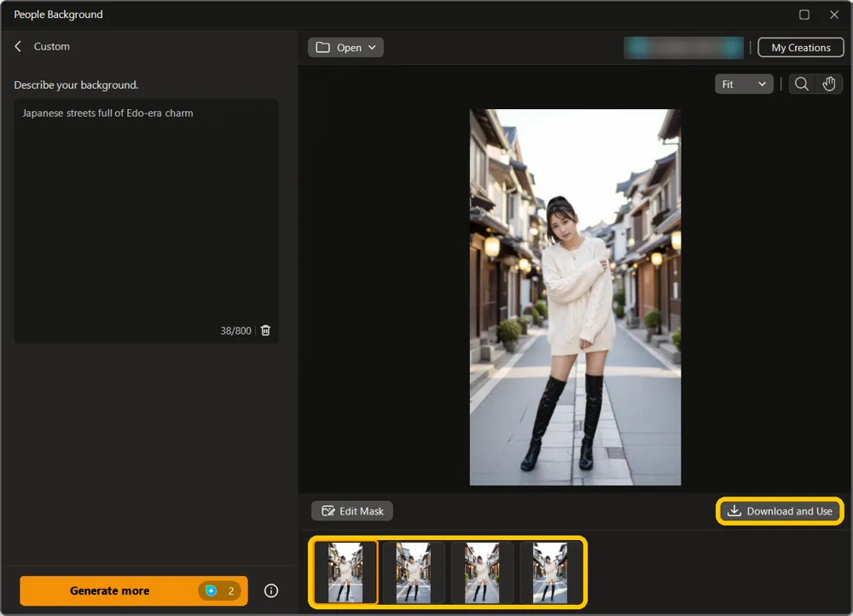The width and height of the screenshot is (853, 616).
Task: Maximize the People Background window
Action: click(804, 15)
